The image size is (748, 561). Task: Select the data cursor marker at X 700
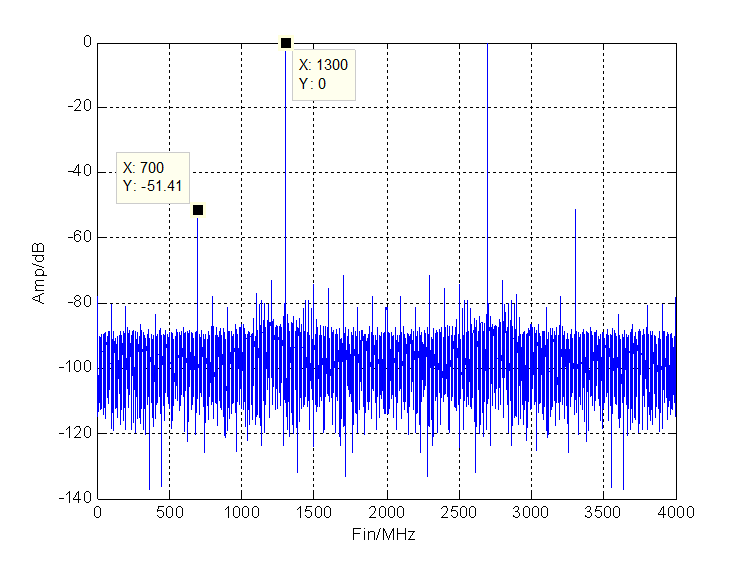198,210
